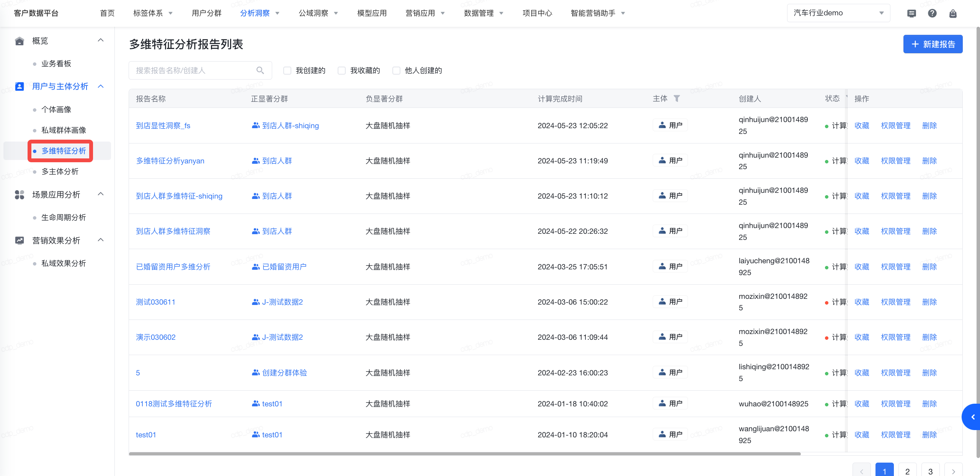Click group icon beside 创建分群体验

coord(256,373)
